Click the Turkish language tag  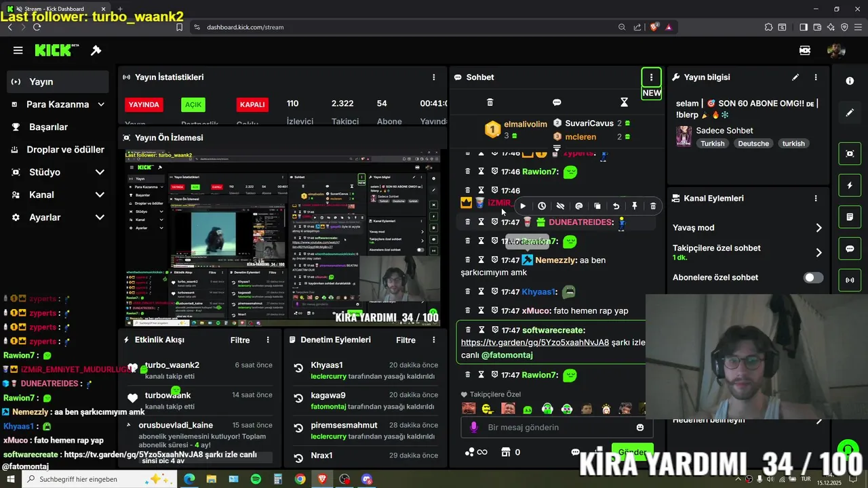pos(713,144)
